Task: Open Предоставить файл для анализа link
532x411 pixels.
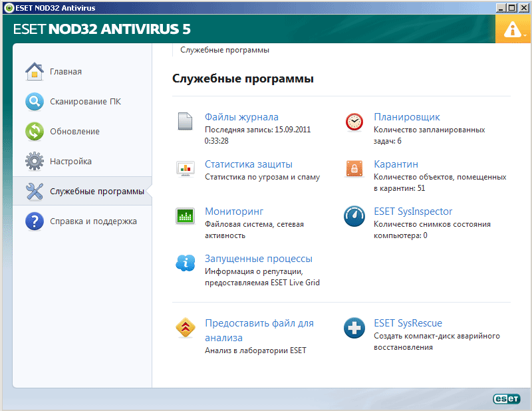Action: click(259, 331)
